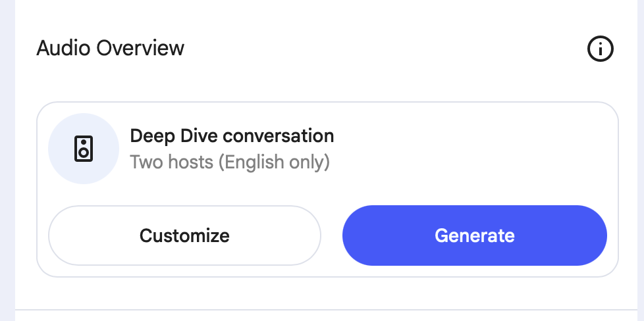Viewport: 644px width, 321px height.
Task: Select the (English only) note text
Action: tap(274, 162)
